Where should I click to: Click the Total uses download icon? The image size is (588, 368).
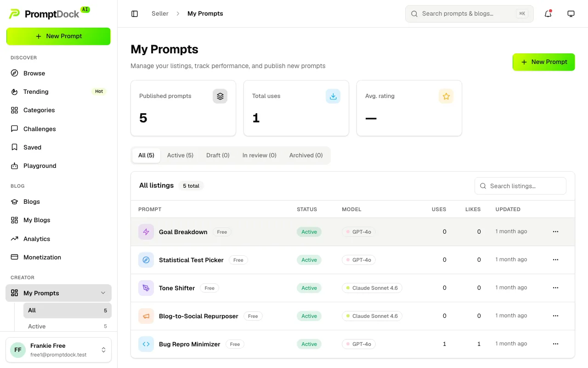[x=333, y=96]
